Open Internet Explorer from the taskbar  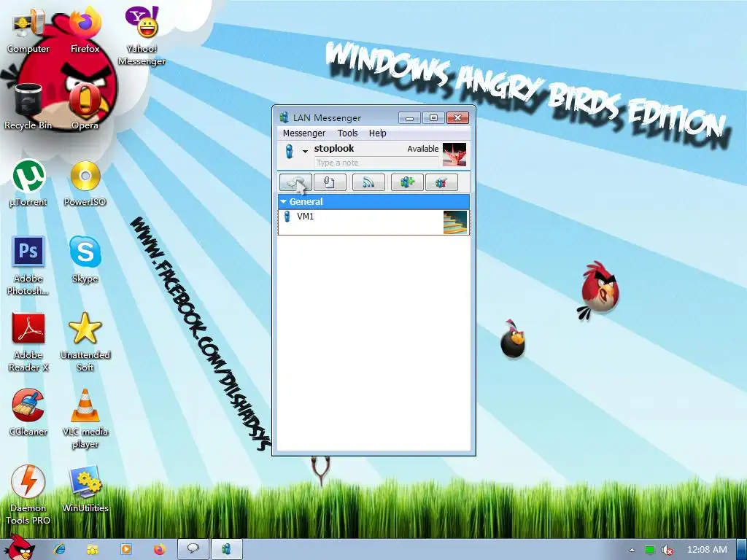click(x=60, y=549)
